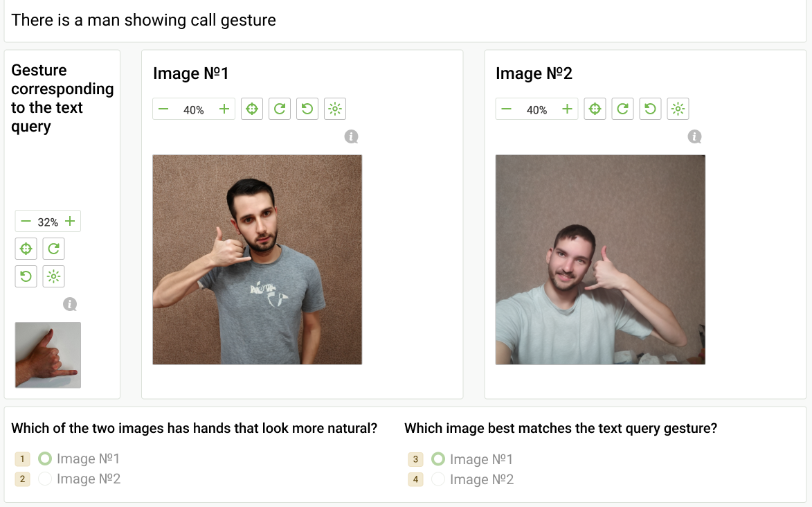Click the info icon above Image №2
The image size is (812, 507).
[695, 137]
